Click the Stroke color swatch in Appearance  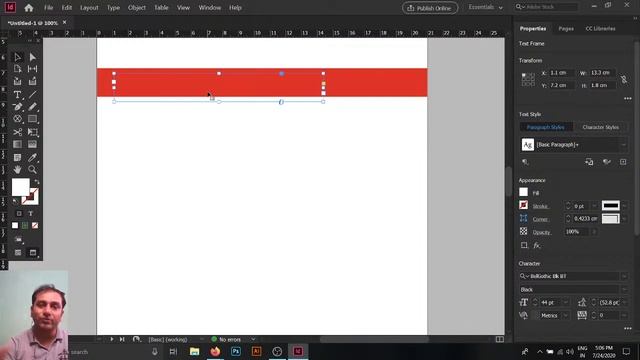click(524, 205)
